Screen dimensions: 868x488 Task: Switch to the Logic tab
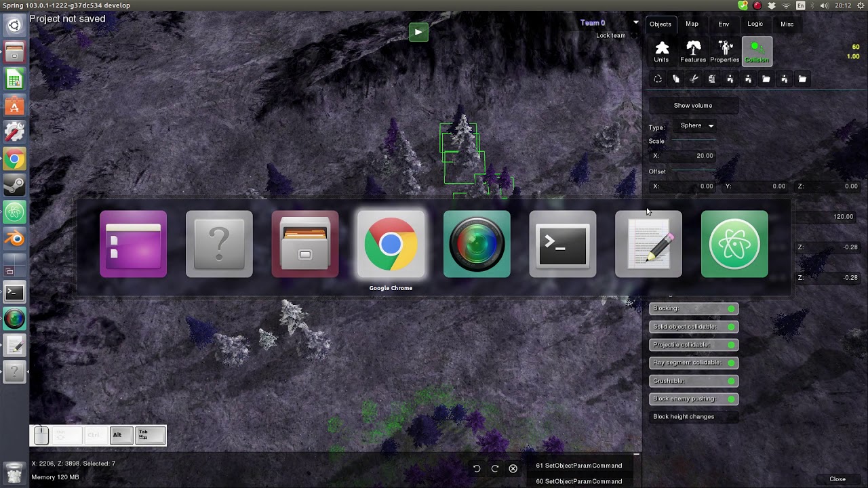tap(755, 24)
